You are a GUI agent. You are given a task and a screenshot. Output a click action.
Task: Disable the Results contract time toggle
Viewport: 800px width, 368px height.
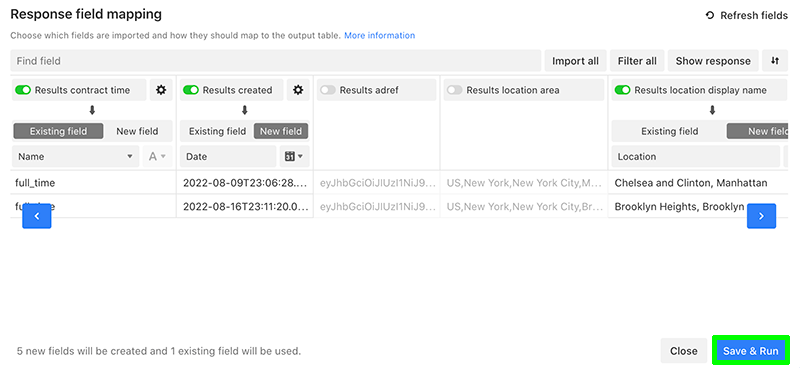pos(23,90)
